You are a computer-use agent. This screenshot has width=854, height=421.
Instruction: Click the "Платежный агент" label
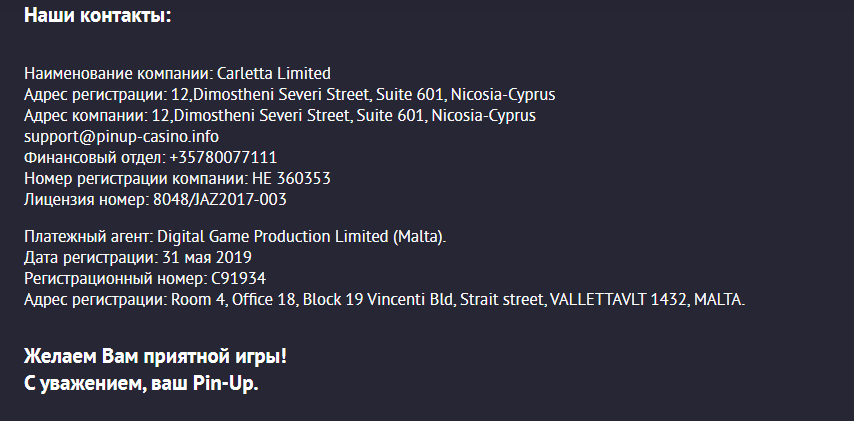87,236
